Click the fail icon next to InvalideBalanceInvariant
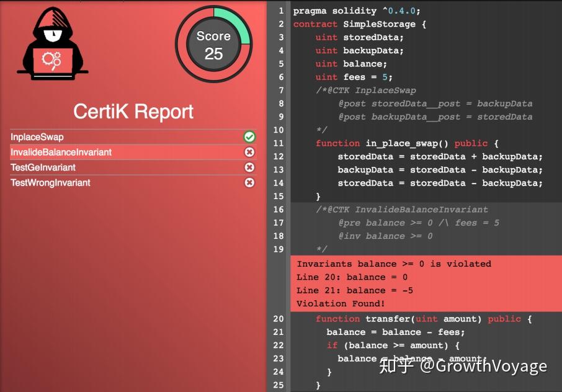Image resolution: width=562 pixels, height=392 pixels. pos(249,153)
